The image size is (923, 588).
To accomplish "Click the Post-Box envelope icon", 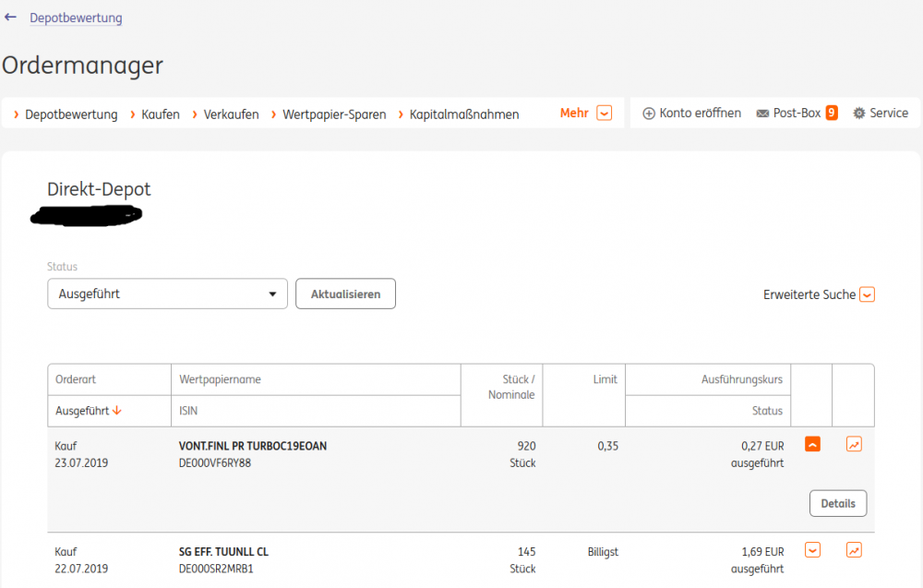I will click(762, 114).
